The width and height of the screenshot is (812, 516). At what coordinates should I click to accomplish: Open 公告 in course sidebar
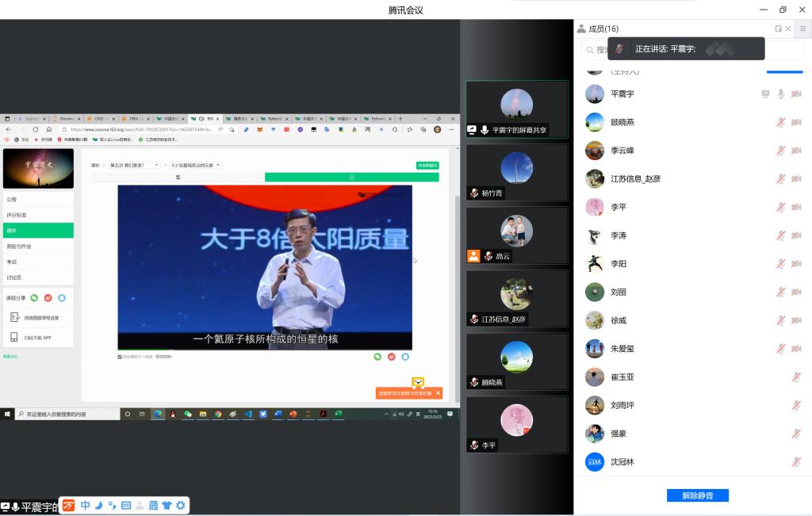[x=38, y=199]
